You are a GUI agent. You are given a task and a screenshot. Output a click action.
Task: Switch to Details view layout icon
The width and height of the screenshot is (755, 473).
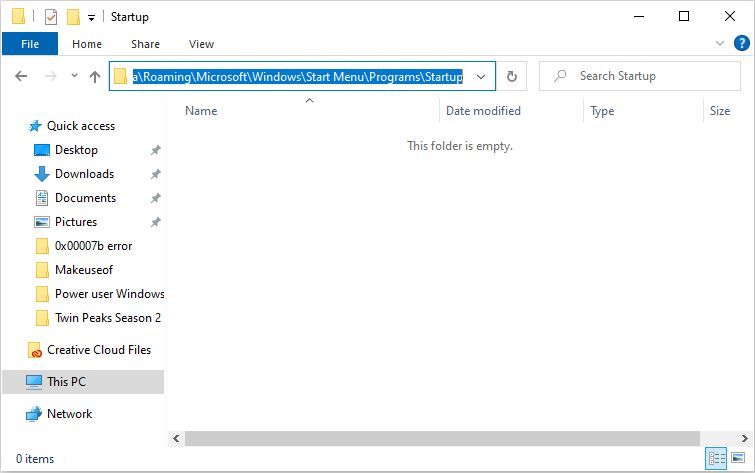(716, 458)
